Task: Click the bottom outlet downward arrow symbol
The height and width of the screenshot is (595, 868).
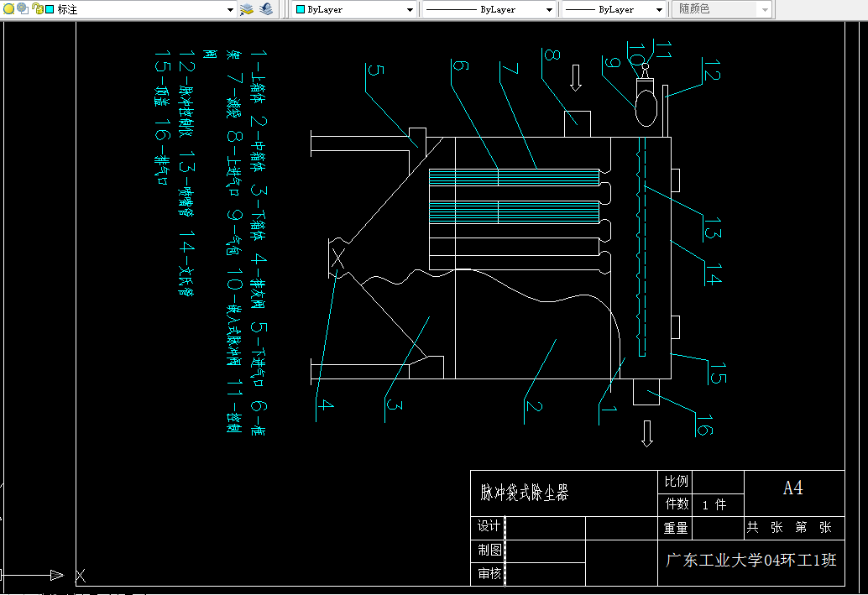Action: 646,433
